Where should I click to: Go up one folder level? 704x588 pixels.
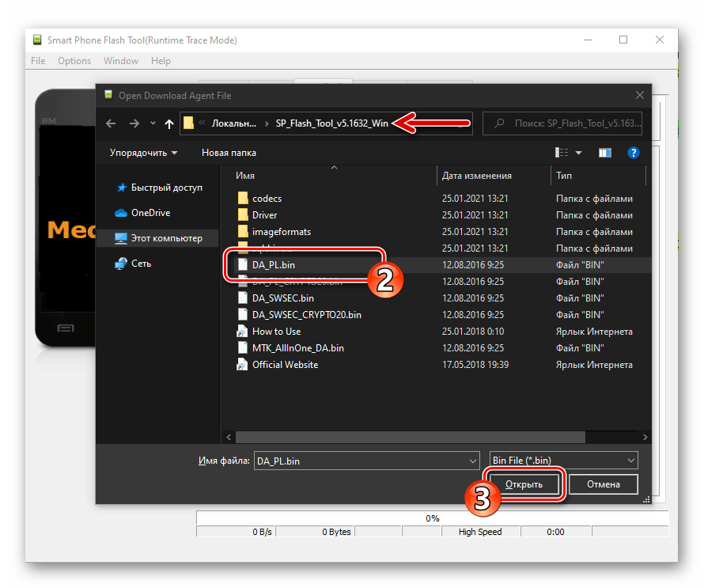point(168,123)
